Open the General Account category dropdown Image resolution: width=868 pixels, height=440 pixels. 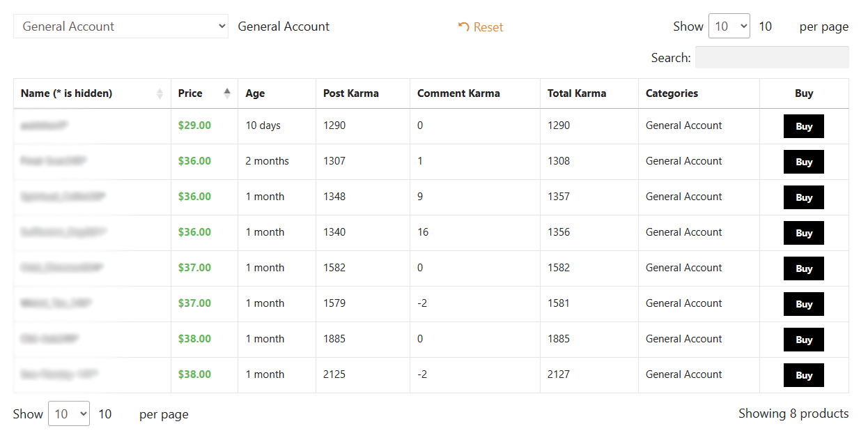[121, 26]
